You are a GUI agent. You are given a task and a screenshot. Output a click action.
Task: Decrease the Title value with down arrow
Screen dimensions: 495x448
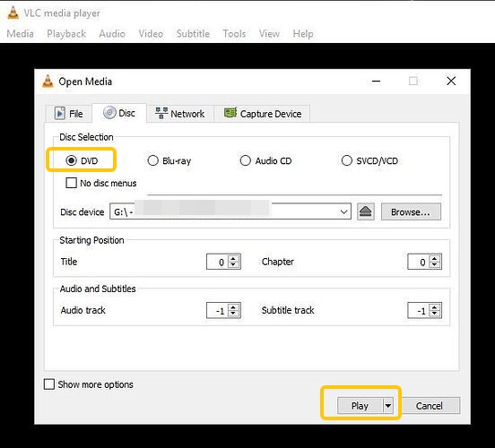(233, 264)
